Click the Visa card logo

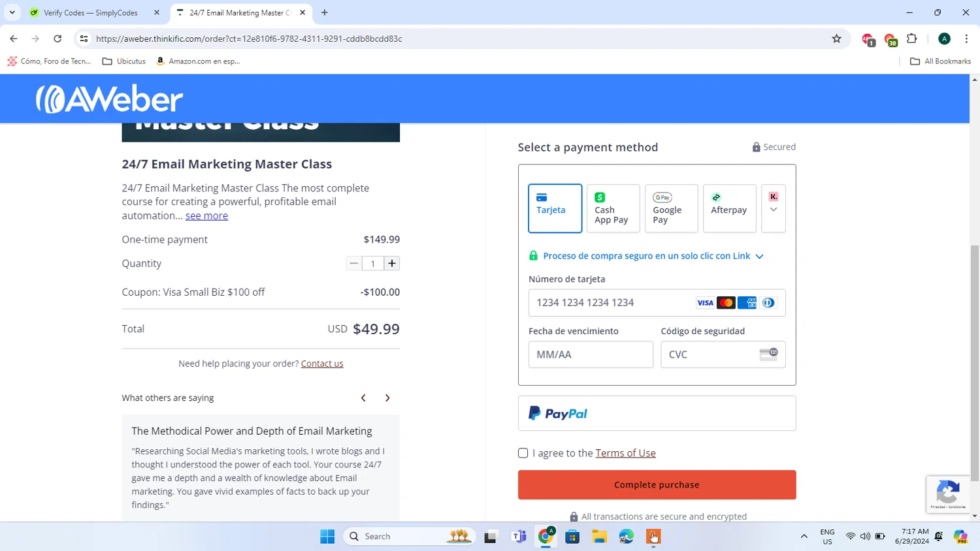point(705,303)
